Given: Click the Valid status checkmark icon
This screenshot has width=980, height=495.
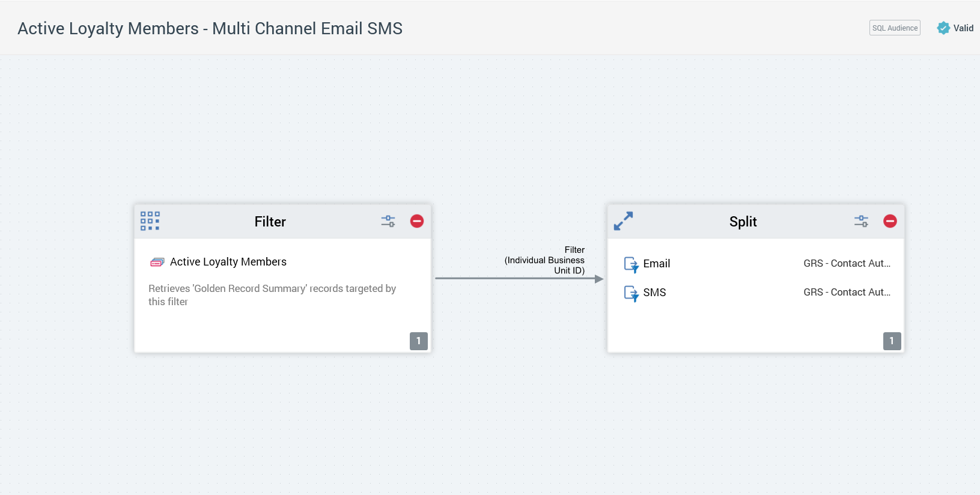Looking at the screenshot, I should click(x=943, y=28).
